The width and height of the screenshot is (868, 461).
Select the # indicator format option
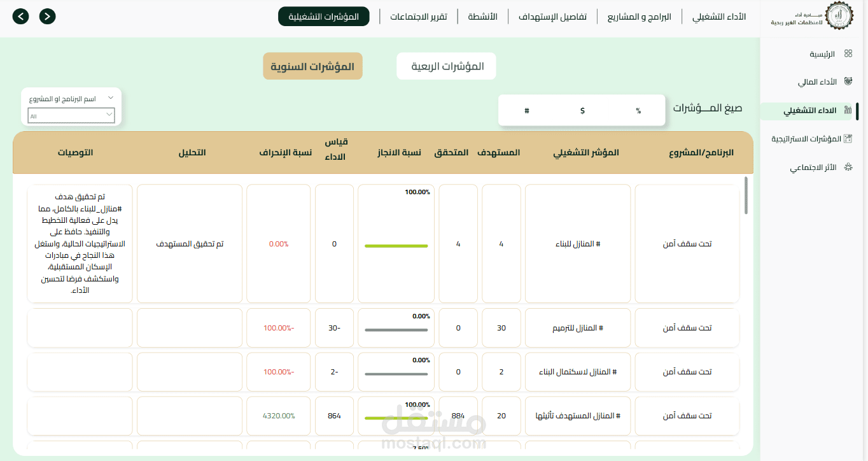click(x=527, y=111)
